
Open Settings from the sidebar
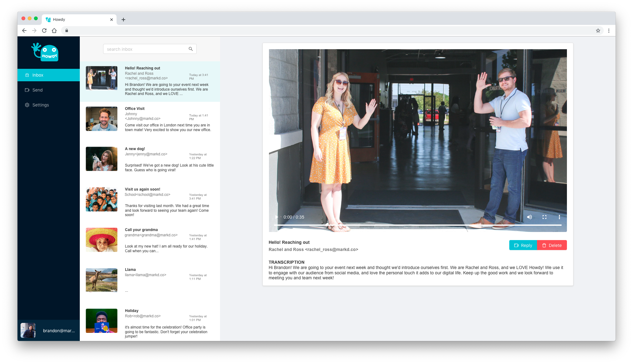pos(41,105)
